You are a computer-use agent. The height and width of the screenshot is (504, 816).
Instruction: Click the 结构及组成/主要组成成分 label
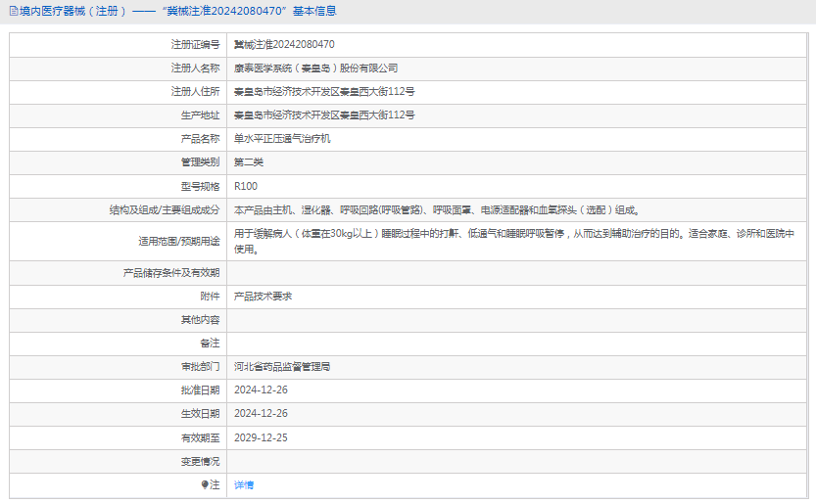click(x=165, y=210)
